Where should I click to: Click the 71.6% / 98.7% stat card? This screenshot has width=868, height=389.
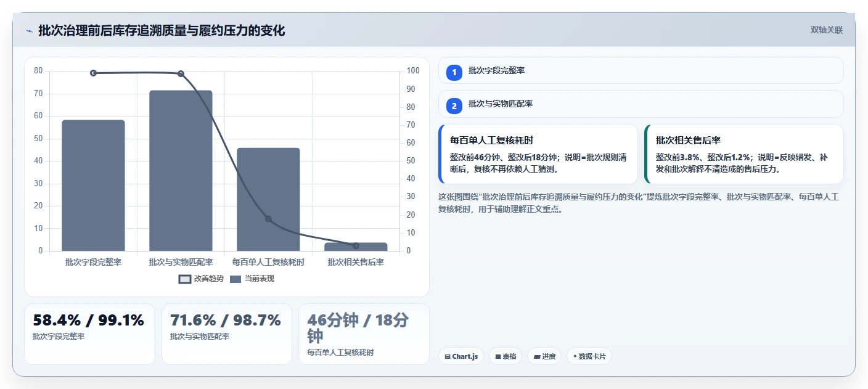[x=226, y=334]
